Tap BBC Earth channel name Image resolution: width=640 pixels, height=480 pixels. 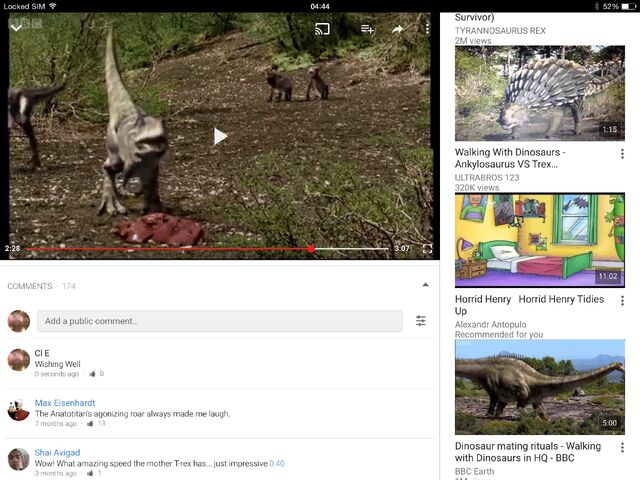pos(474,471)
